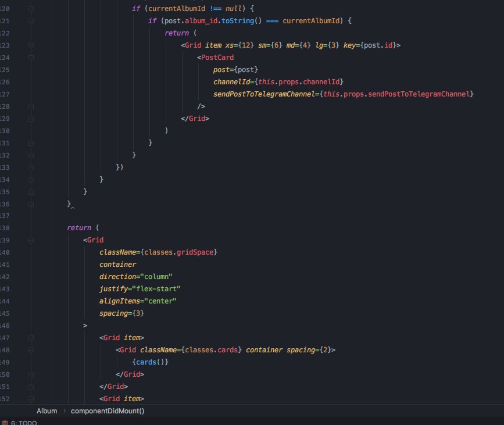This screenshot has height=425, width=504.
Task: Click the 'toString()' method call
Action: [x=241, y=21]
